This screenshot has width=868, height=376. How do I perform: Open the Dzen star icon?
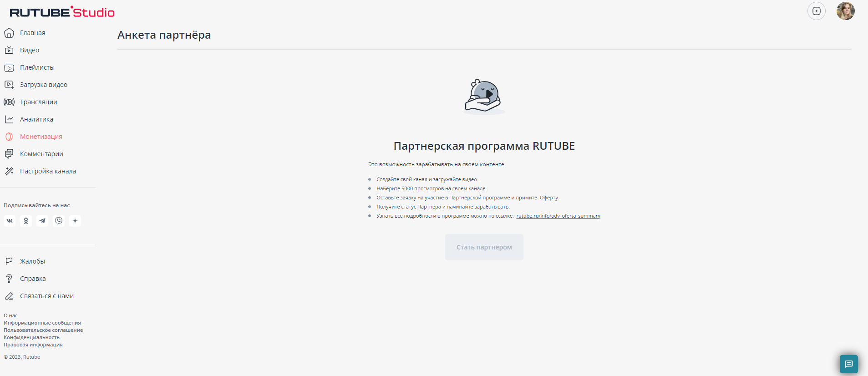coord(75,221)
